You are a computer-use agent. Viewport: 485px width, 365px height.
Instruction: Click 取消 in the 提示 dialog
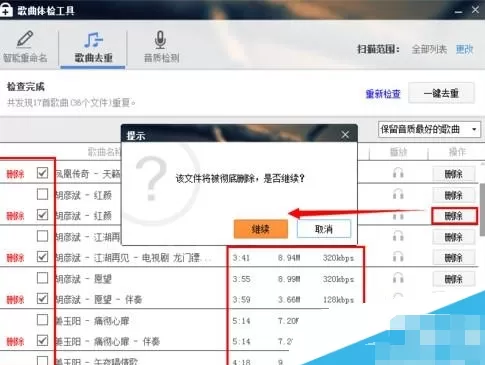pyautogui.click(x=324, y=229)
